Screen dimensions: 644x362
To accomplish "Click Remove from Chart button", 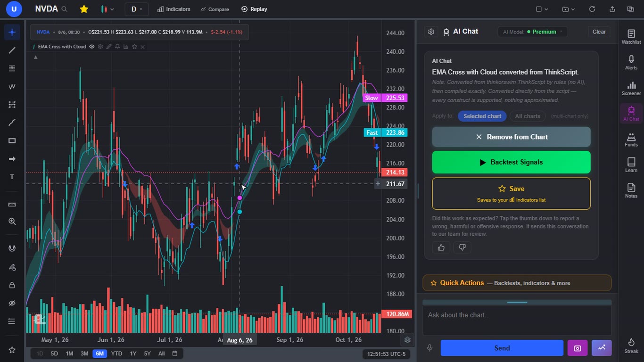I will pyautogui.click(x=512, y=137).
